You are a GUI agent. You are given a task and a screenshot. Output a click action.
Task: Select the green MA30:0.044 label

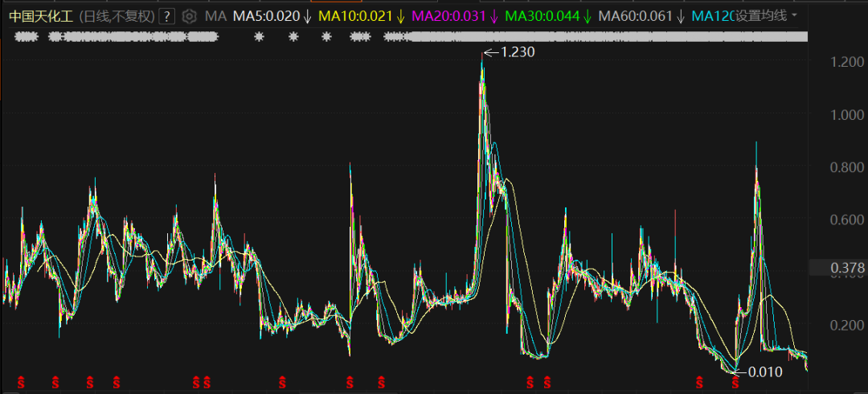543,16
